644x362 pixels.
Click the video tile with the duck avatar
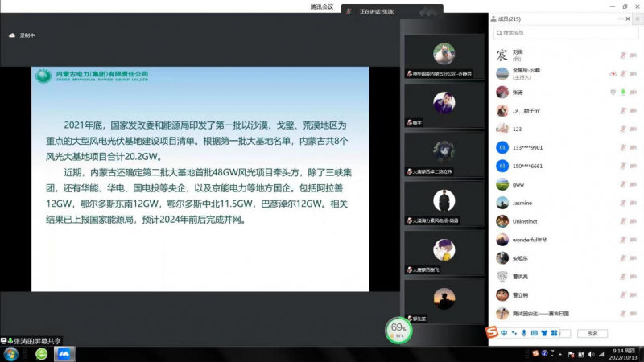coord(444,56)
